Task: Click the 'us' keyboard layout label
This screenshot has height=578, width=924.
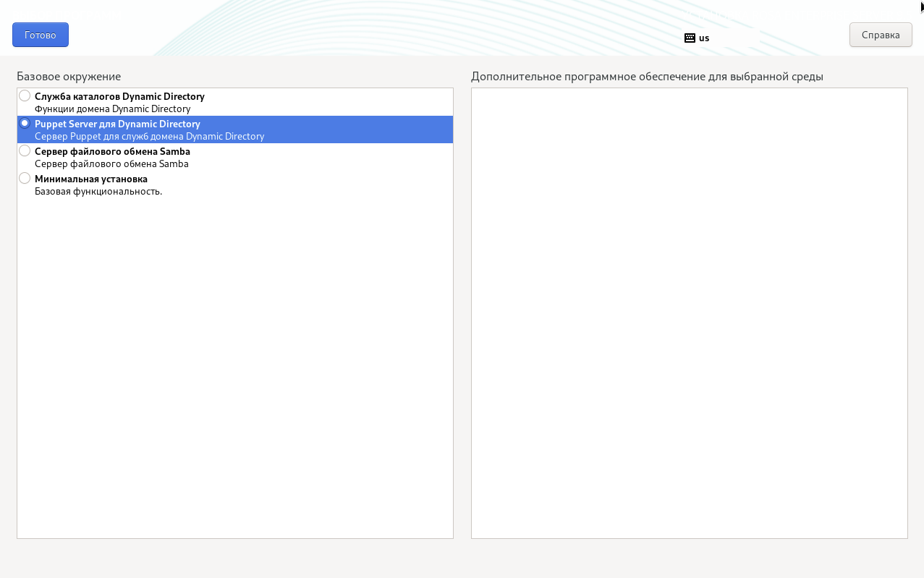Action: click(704, 38)
